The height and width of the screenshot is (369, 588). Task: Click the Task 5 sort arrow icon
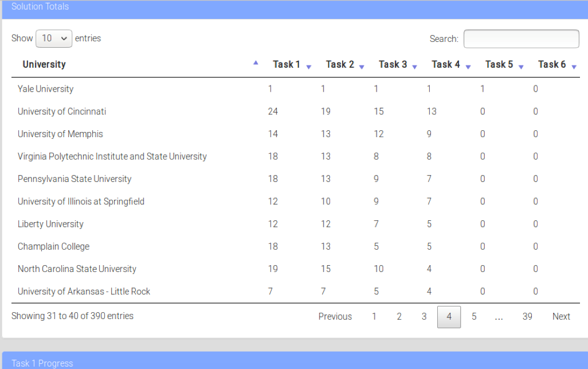tap(521, 67)
